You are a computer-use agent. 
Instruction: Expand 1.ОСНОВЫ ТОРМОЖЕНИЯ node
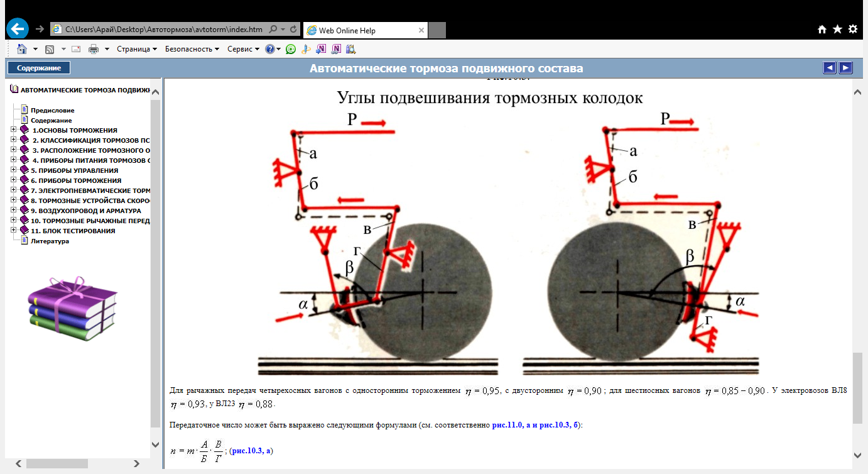(14, 130)
